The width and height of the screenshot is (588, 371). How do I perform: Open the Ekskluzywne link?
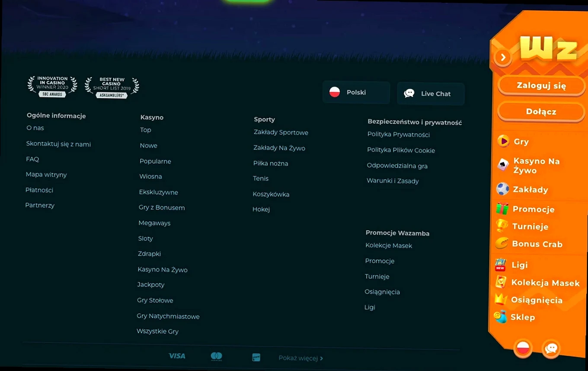158,192
